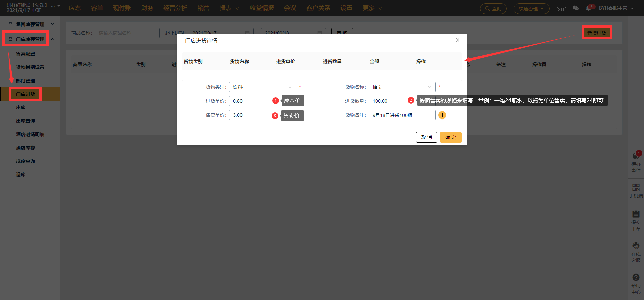Click the 货物类别 header in the dialog table
Screen dimensions: 644x300
[x=193, y=61]
